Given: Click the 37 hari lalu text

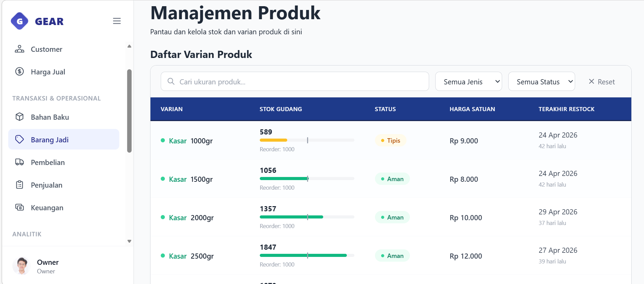Looking at the screenshot, I should click(x=552, y=223).
